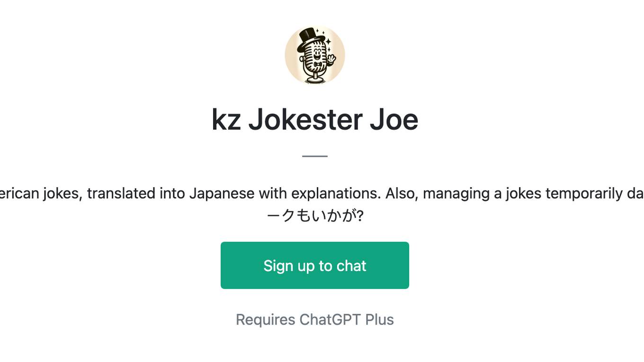Click 'erican jokes' at the description's start
Viewport: 644px width, 362px height.
coord(41,193)
